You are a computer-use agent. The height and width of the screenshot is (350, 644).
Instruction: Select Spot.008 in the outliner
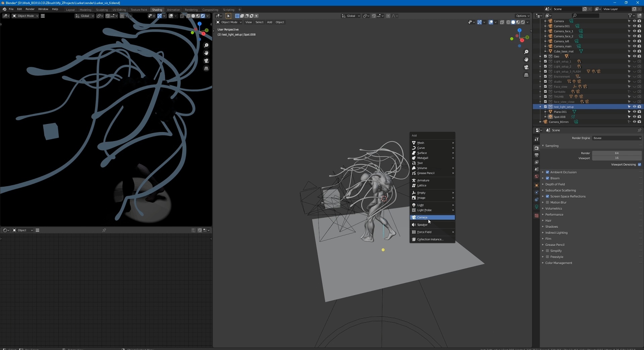[x=559, y=117]
